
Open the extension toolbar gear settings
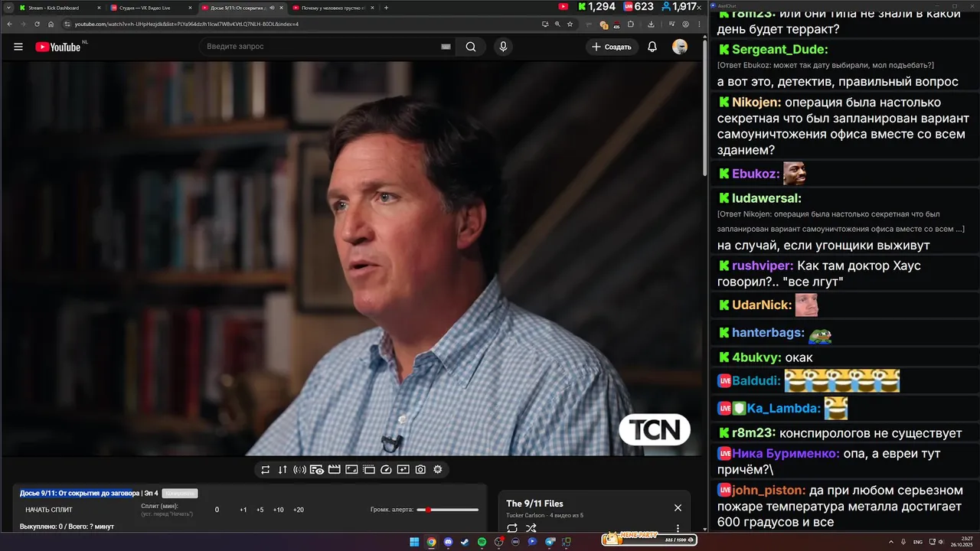point(438,470)
